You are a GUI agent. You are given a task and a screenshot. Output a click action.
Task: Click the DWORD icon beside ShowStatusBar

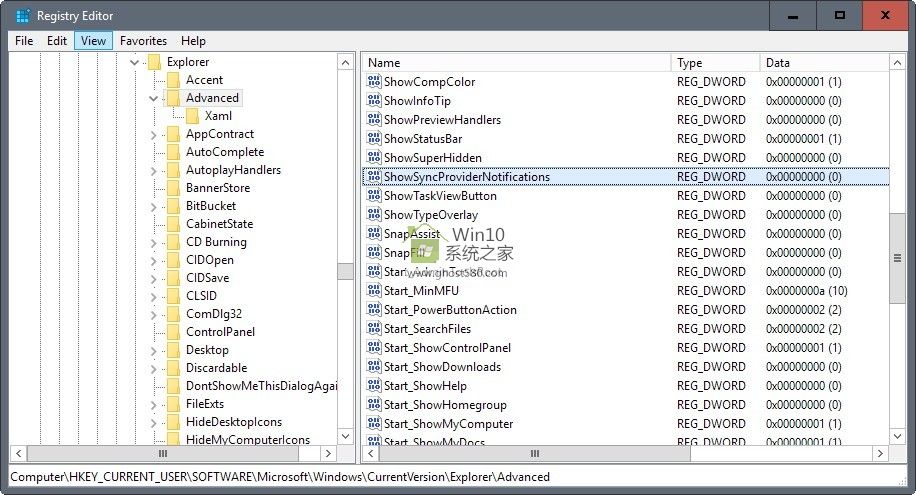point(374,139)
